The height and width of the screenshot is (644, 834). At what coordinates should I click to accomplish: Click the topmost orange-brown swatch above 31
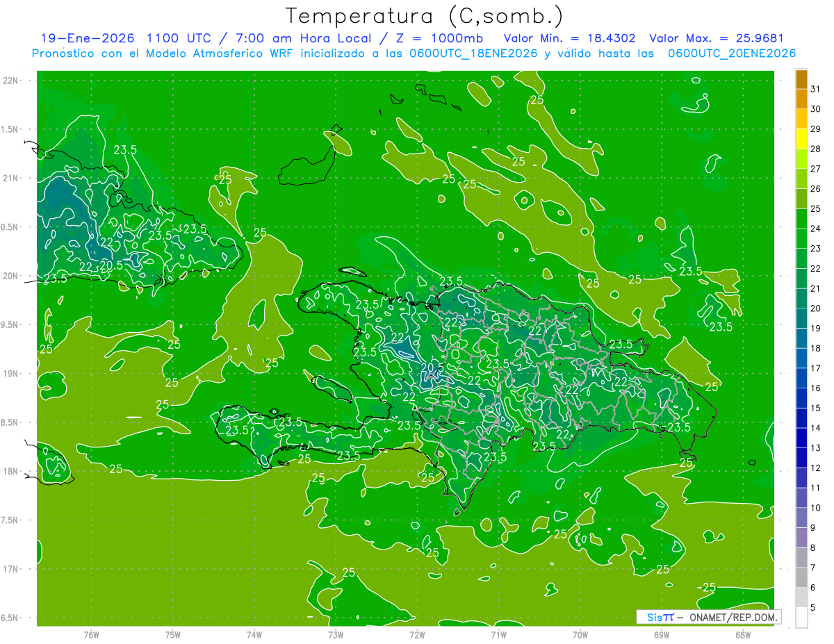tap(801, 79)
